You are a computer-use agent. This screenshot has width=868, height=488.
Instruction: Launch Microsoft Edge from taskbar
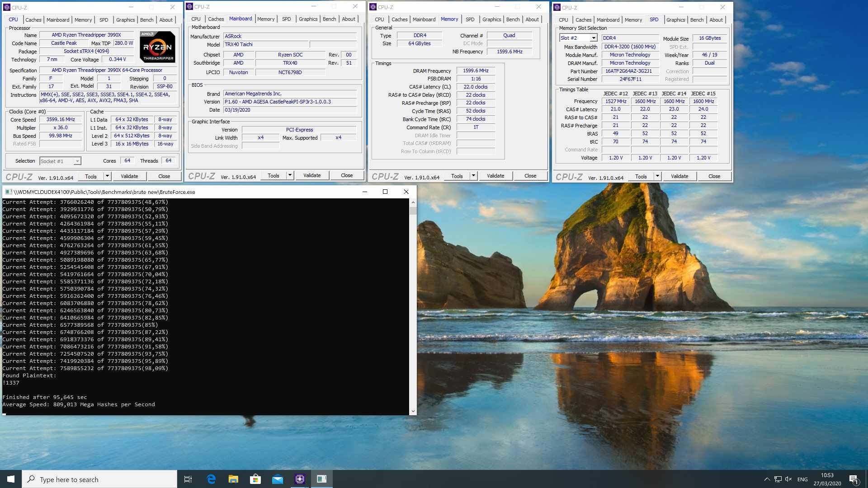[x=211, y=479]
